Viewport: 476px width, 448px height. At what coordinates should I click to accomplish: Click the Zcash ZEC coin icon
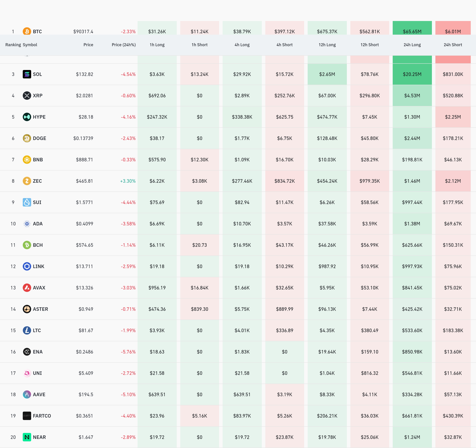[27, 181]
